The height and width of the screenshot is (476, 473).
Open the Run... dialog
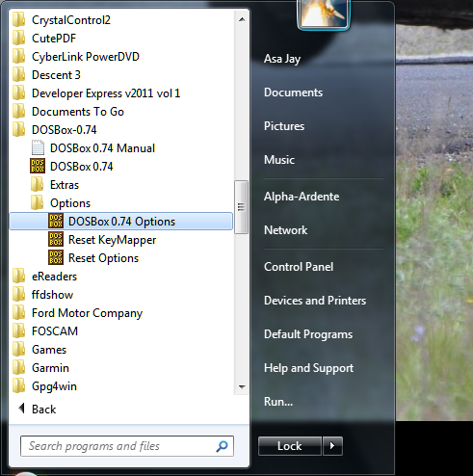tap(278, 402)
